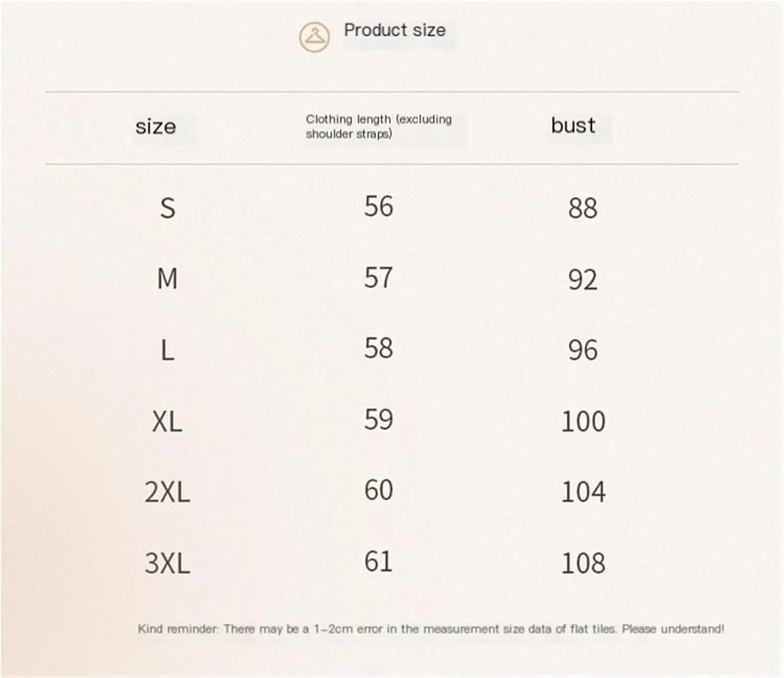This screenshot has width=784, height=678.
Task: Click the clothing length value 58
Action: (x=378, y=348)
